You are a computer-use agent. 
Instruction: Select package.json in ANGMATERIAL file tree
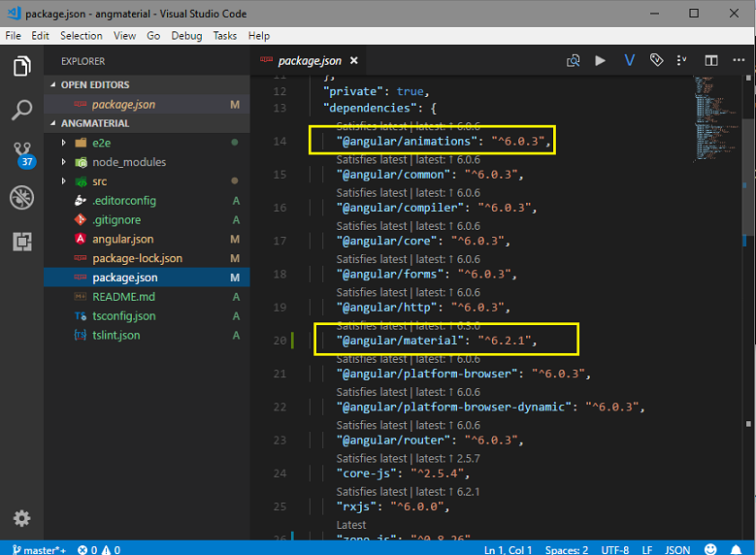coord(147,277)
